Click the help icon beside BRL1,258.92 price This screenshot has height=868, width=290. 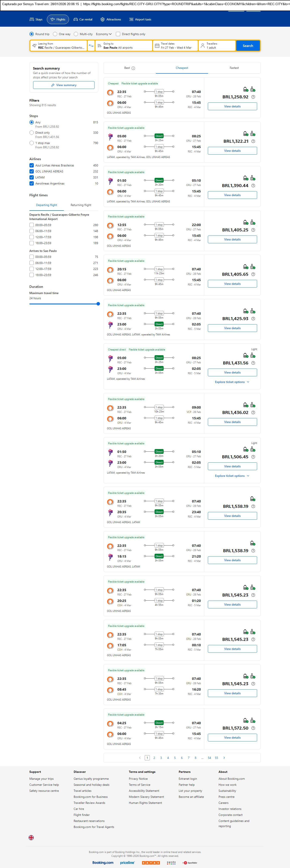253,97
